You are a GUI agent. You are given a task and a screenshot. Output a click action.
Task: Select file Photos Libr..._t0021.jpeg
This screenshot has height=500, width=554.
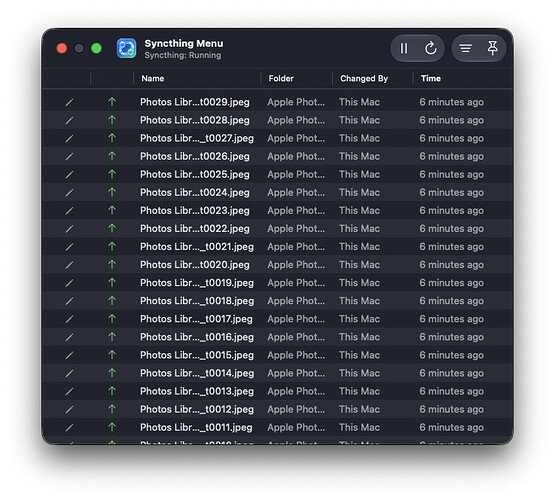point(197,247)
